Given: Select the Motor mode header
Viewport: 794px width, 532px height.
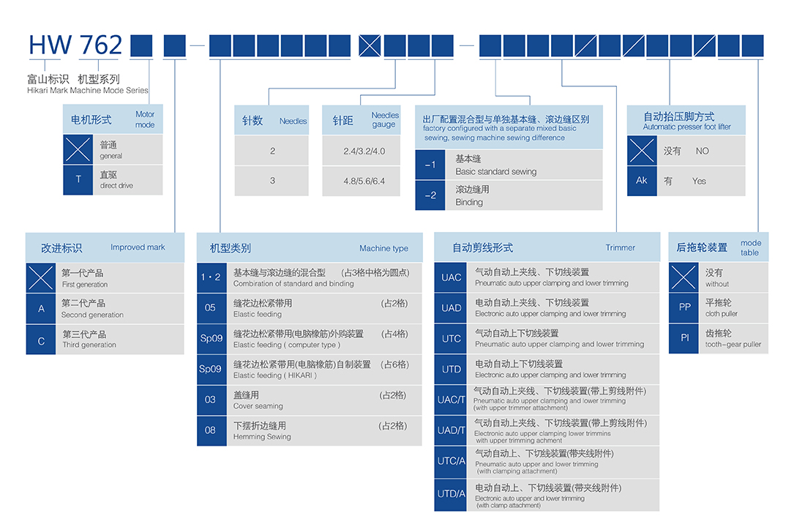Looking at the screenshot, I should click(x=113, y=119).
